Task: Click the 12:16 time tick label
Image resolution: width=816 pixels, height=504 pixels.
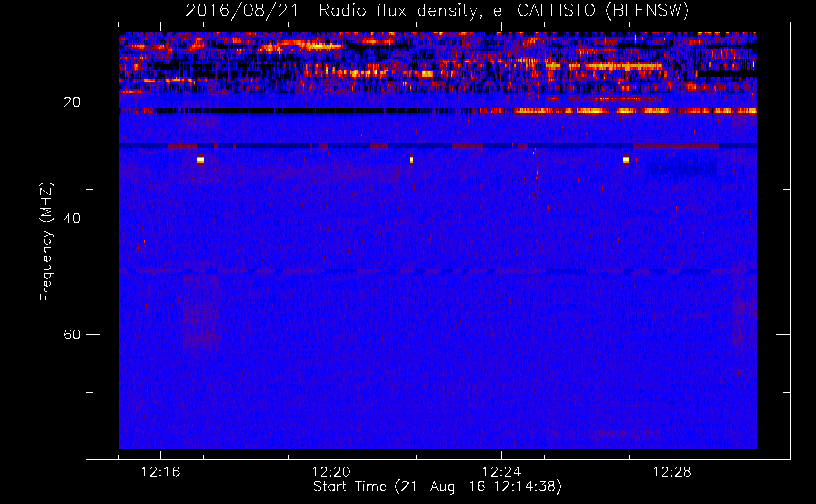Action: (160, 472)
